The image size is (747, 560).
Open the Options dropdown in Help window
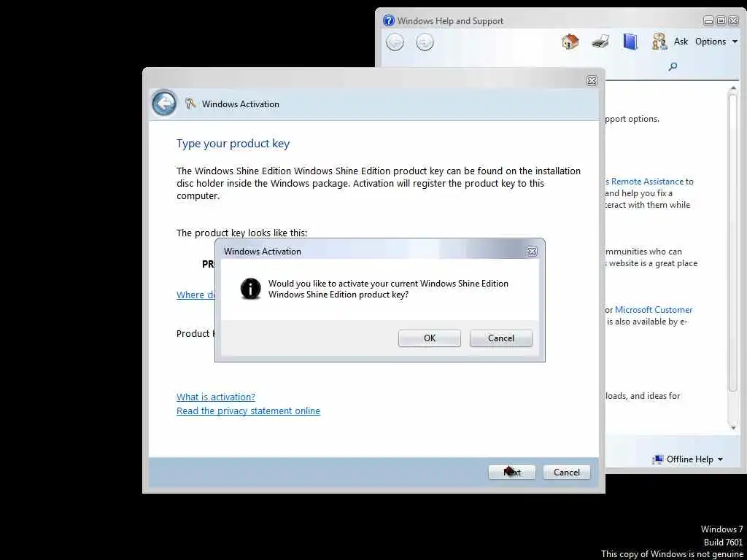pos(716,42)
